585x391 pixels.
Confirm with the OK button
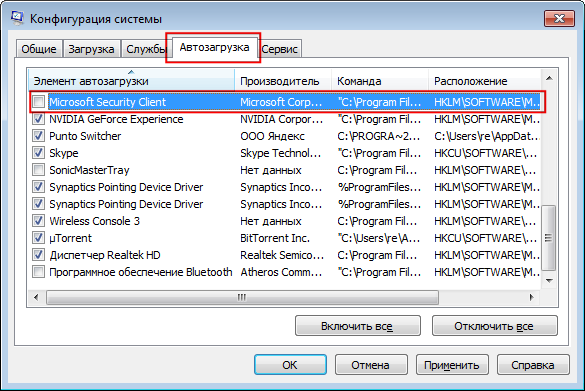[x=290, y=365]
